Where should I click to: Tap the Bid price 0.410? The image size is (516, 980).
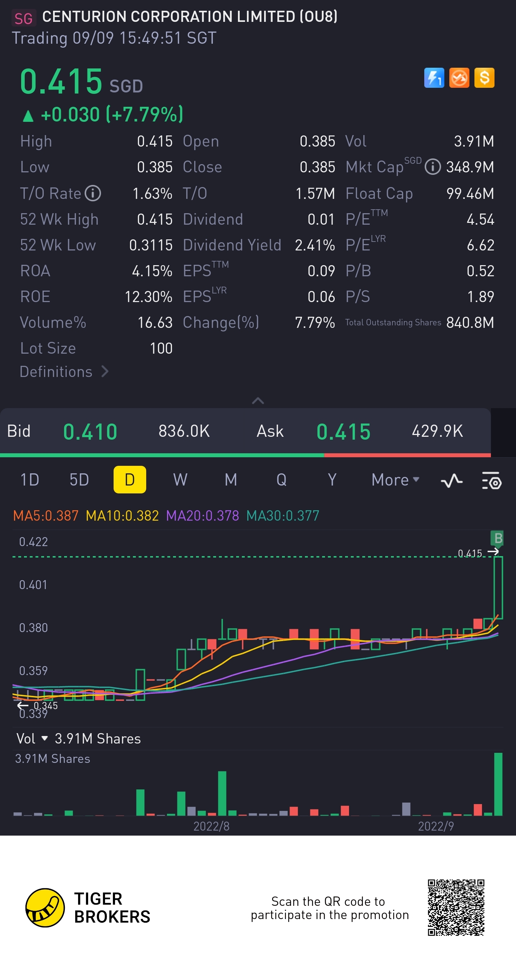[90, 432]
